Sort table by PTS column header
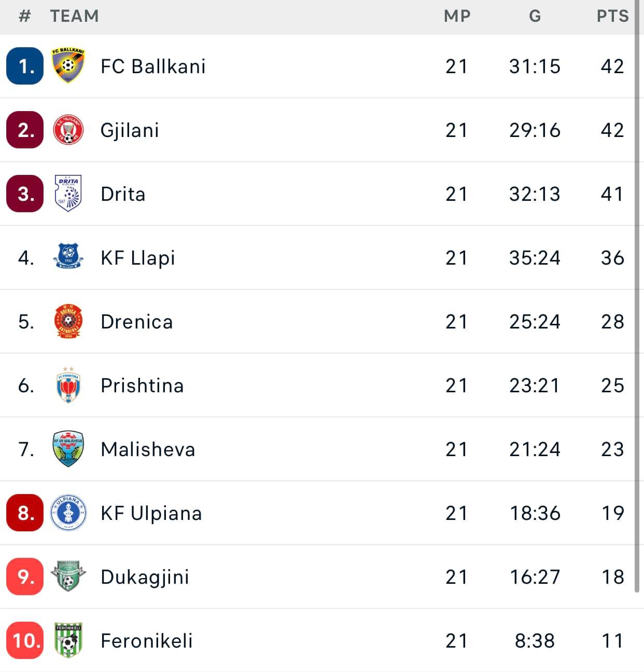This screenshot has height=672, width=644. [x=612, y=16]
